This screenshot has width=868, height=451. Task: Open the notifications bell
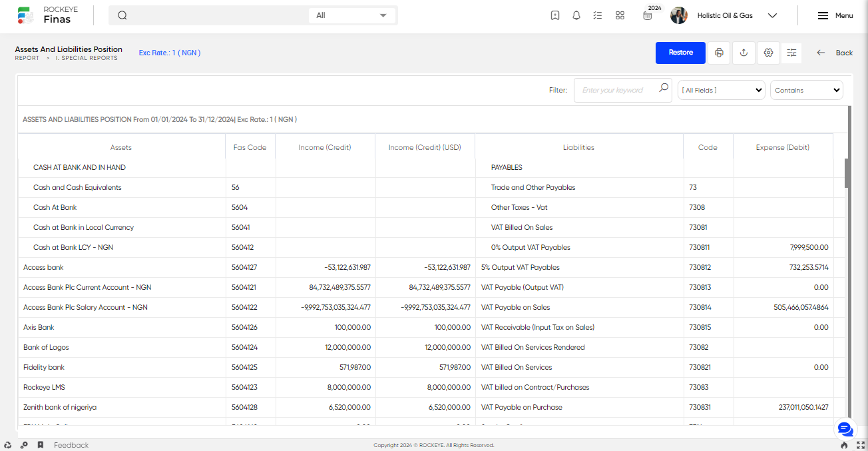tap(576, 15)
